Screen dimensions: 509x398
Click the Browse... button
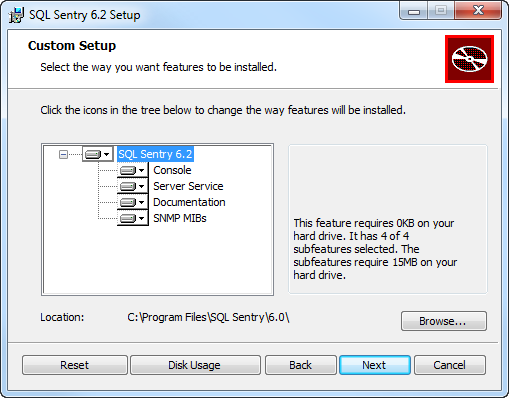click(444, 321)
